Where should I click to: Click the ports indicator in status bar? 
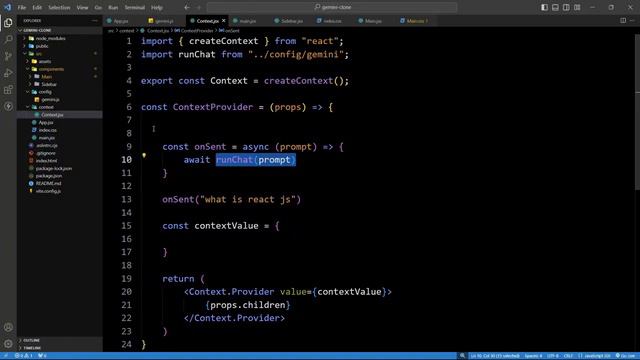[x=42, y=356]
